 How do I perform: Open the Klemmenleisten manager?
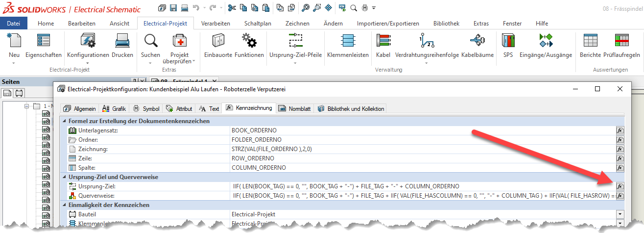tap(348, 45)
